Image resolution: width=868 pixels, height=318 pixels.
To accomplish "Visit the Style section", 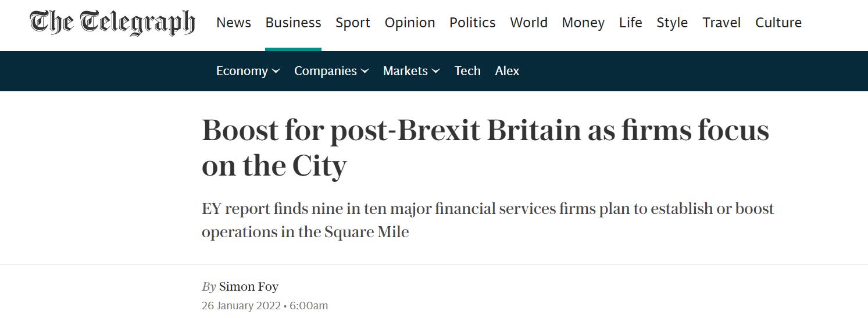I will tap(672, 23).
